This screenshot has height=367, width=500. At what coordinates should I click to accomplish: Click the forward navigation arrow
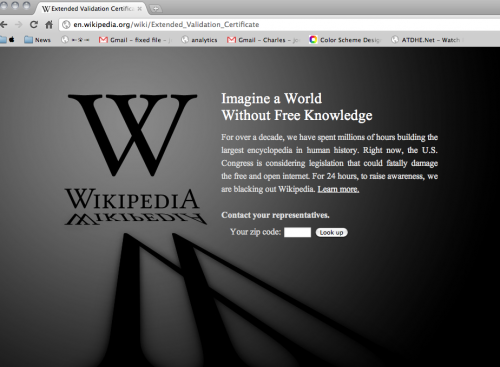[x=19, y=24]
